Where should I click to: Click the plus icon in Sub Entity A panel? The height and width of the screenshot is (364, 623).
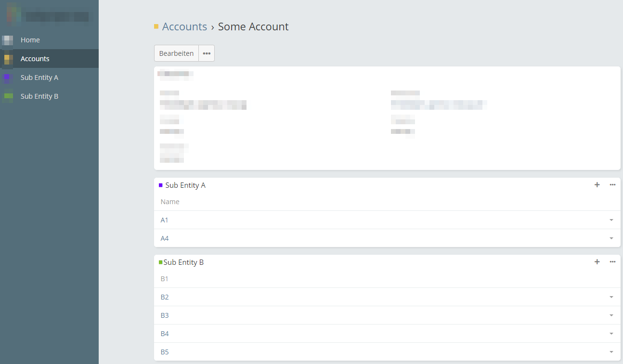point(597,185)
